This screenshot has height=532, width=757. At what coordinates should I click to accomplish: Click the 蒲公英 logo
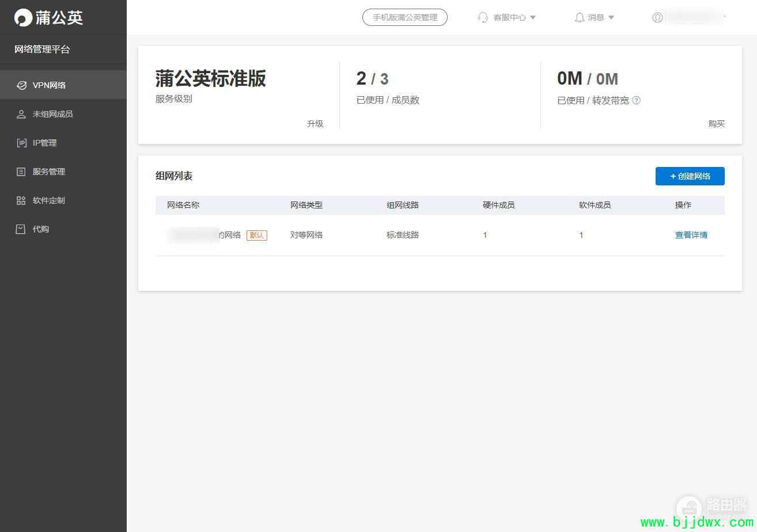(49, 18)
